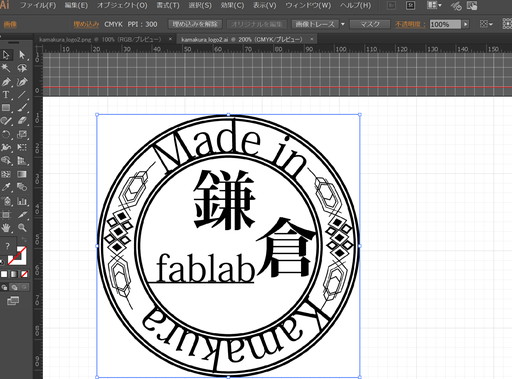Image resolution: width=512 pixels, height=379 pixels.
Task: Click the fill/stroke color swatch
Action: coord(17,256)
